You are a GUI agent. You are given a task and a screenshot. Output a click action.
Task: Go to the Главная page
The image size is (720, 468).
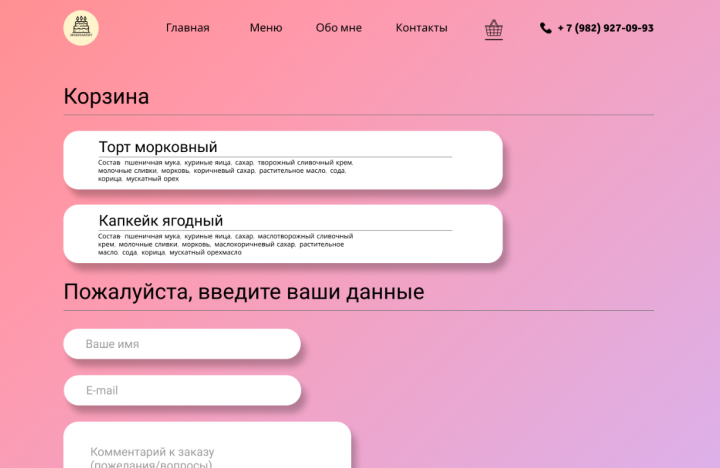(187, 28)
